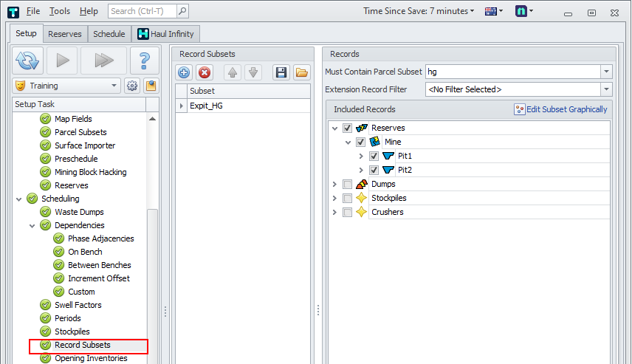Click the clipboard notes icon
Screen dimensions: 632x364
(151, 86)
